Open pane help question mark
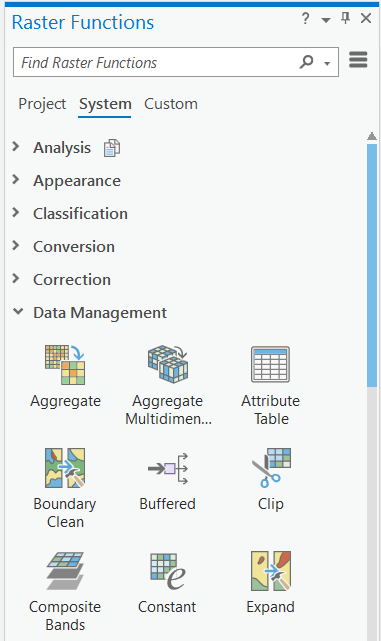Screen dimensions: 381x641 [305, 18]
